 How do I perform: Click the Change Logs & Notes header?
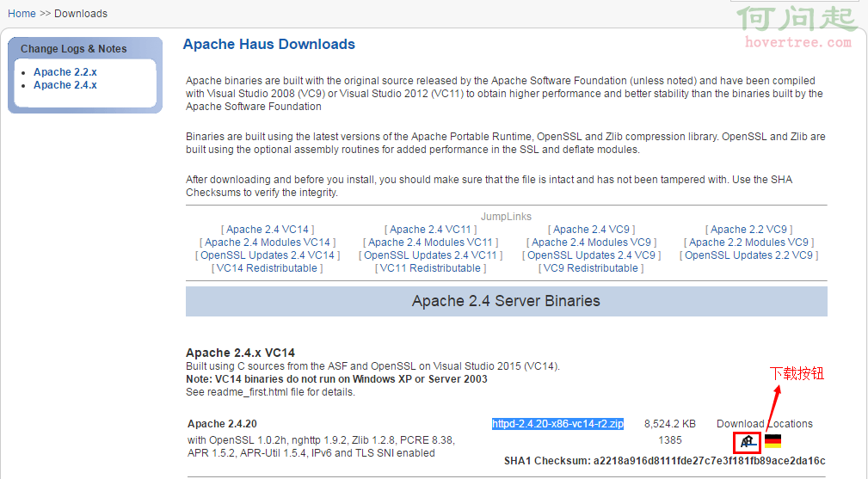click(x=74, y=49)
